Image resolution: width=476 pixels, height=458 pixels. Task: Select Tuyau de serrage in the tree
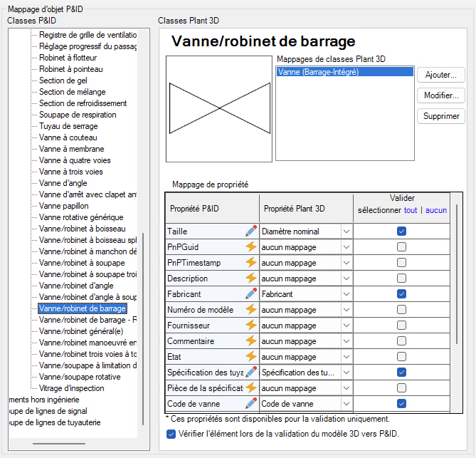pyautogui.click(x=68, y=126)
